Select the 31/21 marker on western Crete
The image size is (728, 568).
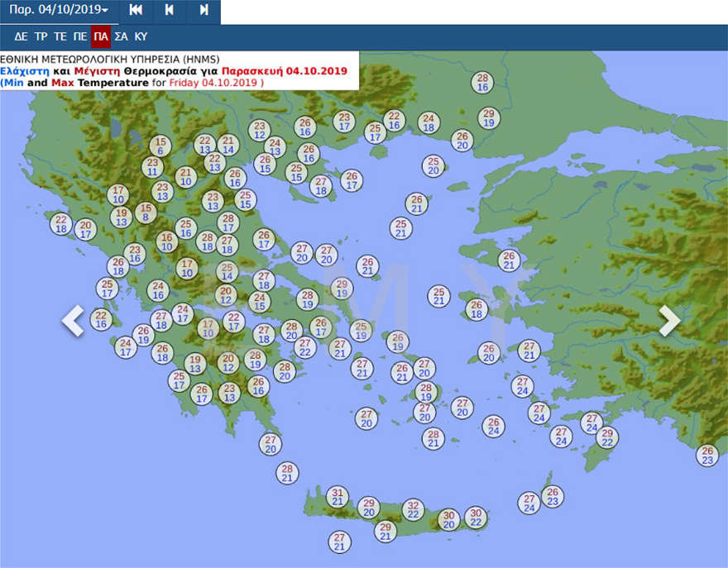(x=337, y=497)
